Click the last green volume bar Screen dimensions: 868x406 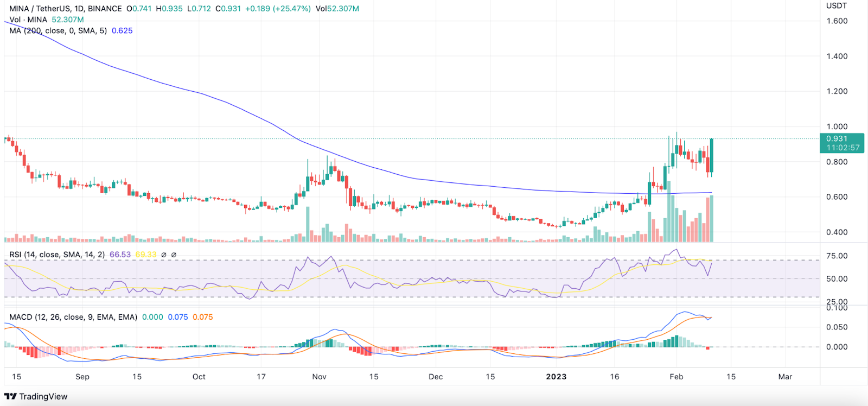[711, 219]
